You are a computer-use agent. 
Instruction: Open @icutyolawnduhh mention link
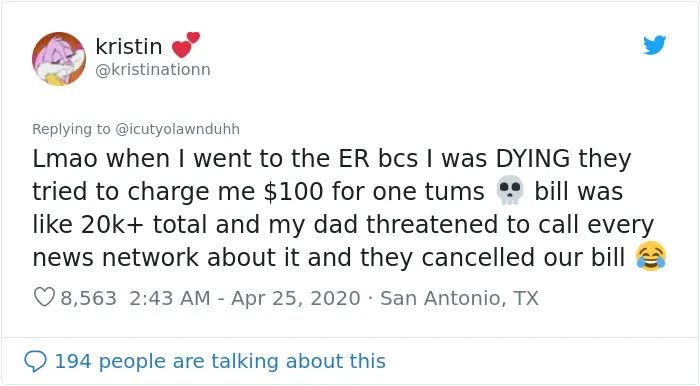tap(178, 129)
